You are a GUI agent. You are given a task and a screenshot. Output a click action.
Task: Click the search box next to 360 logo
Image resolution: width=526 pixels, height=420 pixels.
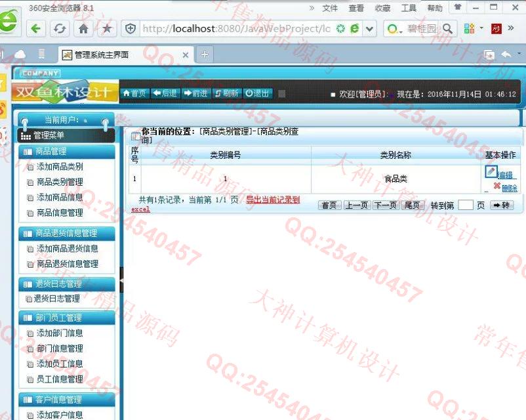tap(421, 29)
